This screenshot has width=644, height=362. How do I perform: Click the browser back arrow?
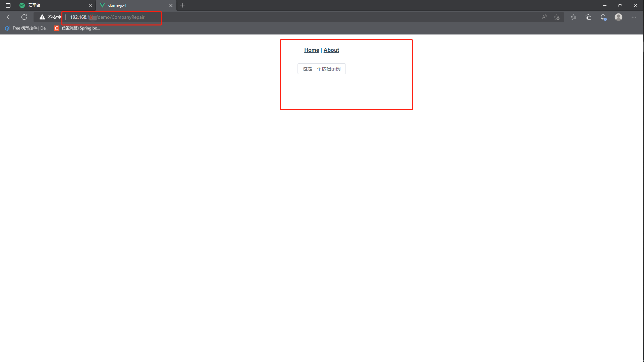pos(9,17)
